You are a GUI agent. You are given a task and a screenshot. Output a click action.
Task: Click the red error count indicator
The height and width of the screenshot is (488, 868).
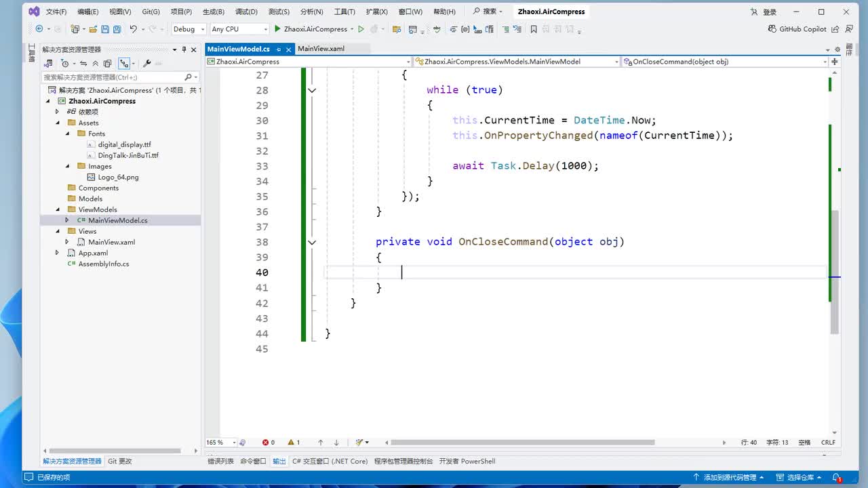point(269,443)
